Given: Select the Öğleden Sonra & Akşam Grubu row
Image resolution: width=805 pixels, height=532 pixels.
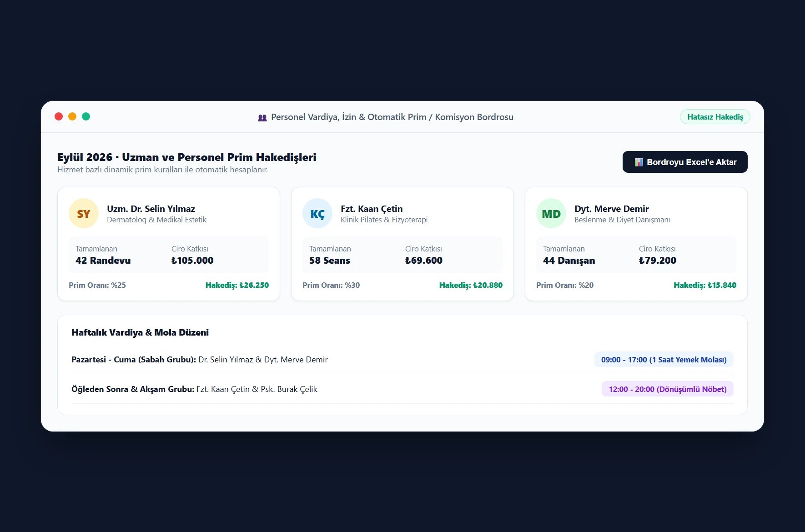Looking at the screenshot, I should [x=402, y=389].
